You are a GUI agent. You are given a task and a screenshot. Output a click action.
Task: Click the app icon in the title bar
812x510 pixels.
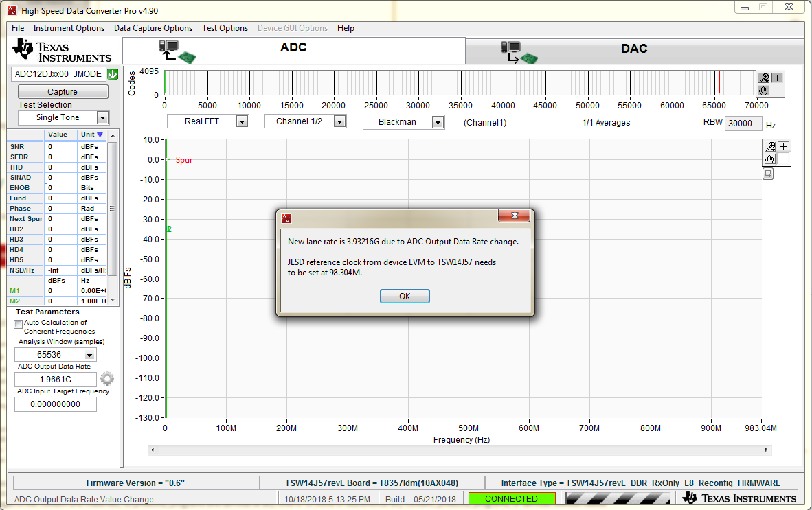(12, 10)
